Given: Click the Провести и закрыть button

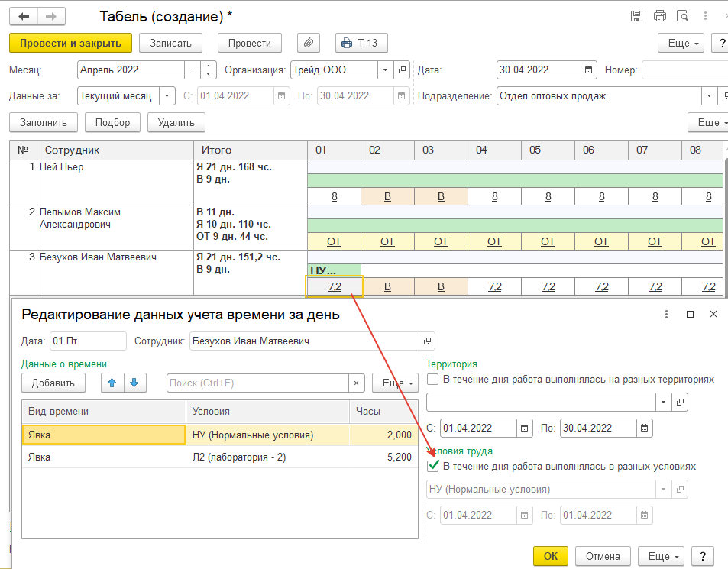Looking at the screenshot, I should (70, 43).
